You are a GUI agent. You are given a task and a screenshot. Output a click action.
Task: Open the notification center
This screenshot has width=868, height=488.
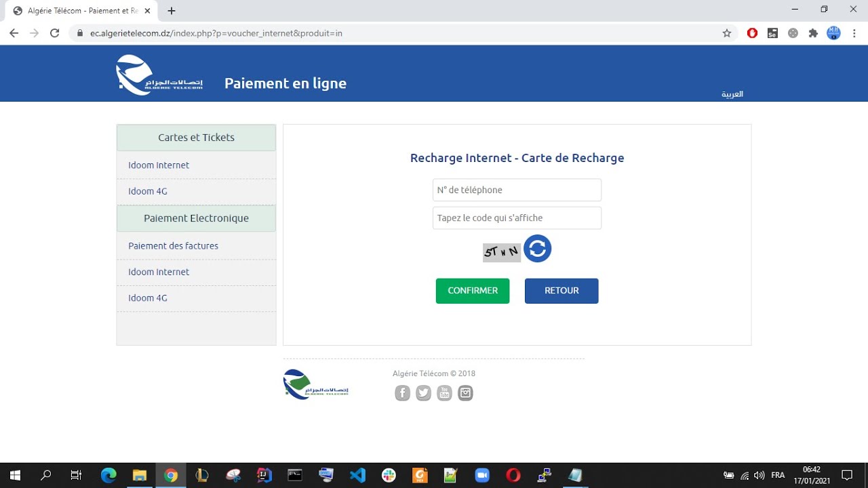tap(846, 476)
